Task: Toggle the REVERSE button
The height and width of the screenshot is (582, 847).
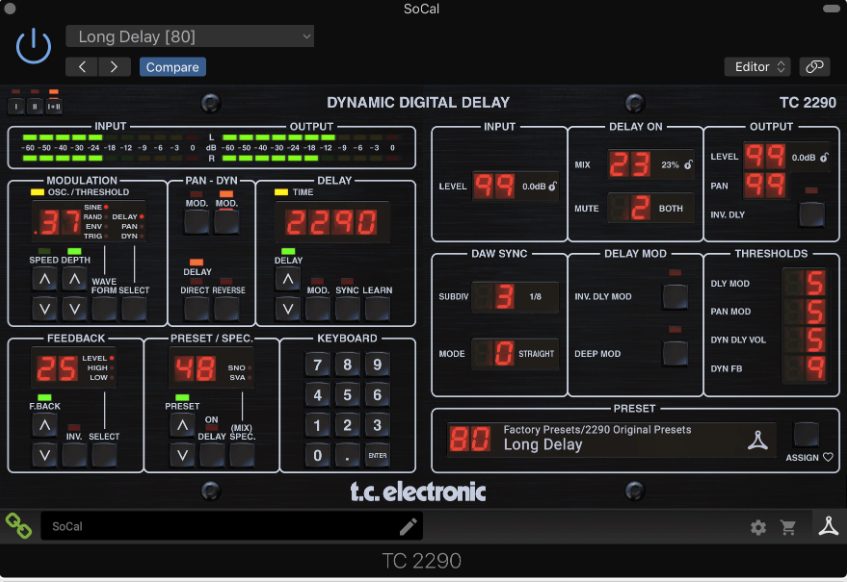Action: [x=226, y=309]
